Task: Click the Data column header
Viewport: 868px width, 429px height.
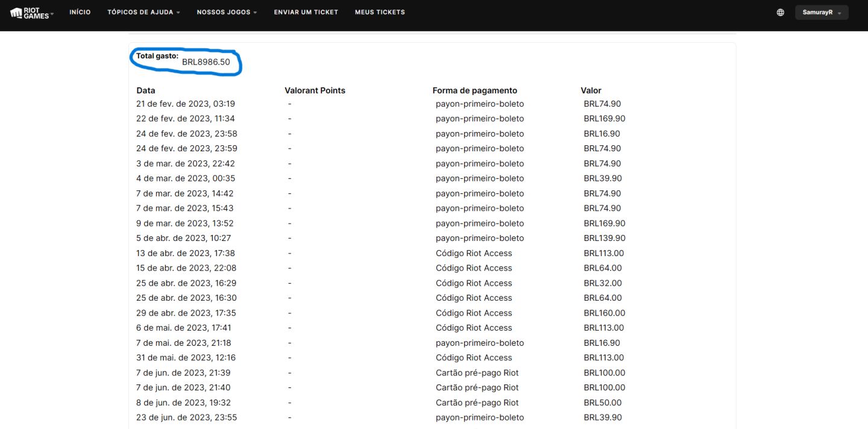Action: pos(146,90)
